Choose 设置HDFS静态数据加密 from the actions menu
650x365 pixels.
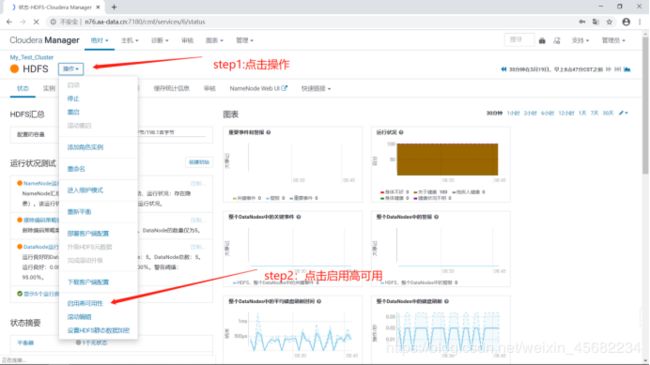pyautogui.click(x=98, y=331)
